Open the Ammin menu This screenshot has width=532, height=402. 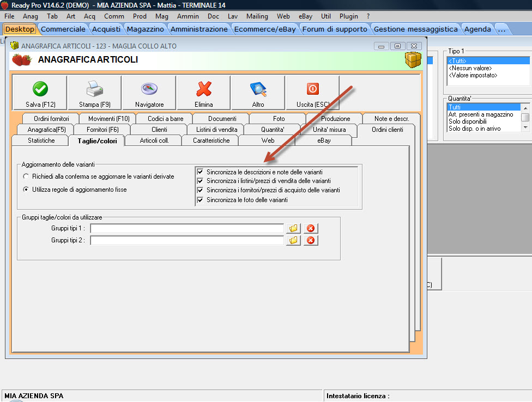(188, 16)
